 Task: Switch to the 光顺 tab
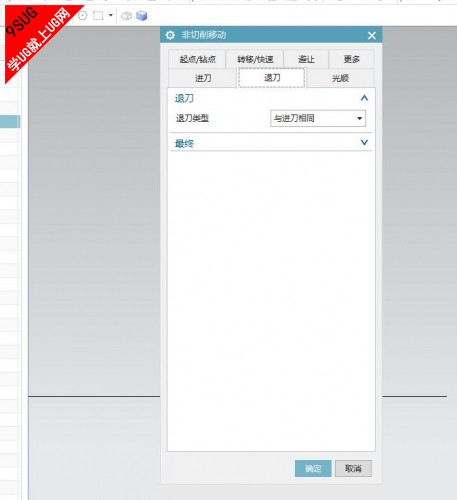coord(340,78)
